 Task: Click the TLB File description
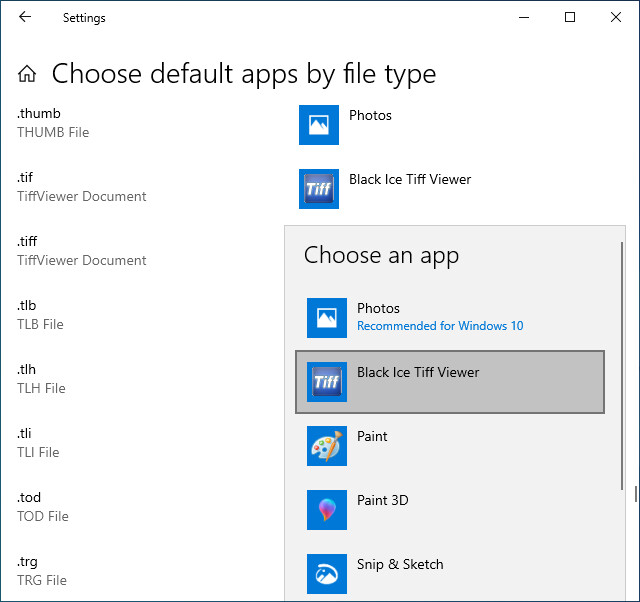pos(40,324)
